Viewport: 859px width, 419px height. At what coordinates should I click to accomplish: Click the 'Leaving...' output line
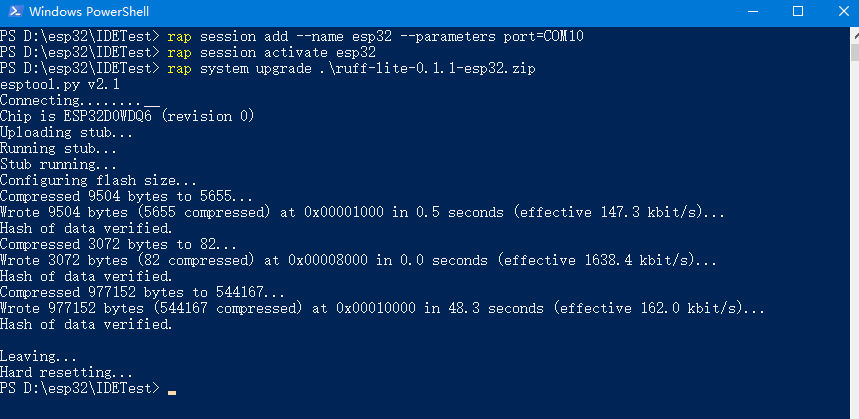click(38, 356)
